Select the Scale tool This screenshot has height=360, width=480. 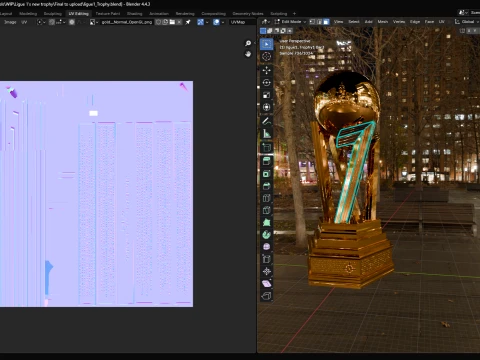click(x=266, y=95)
